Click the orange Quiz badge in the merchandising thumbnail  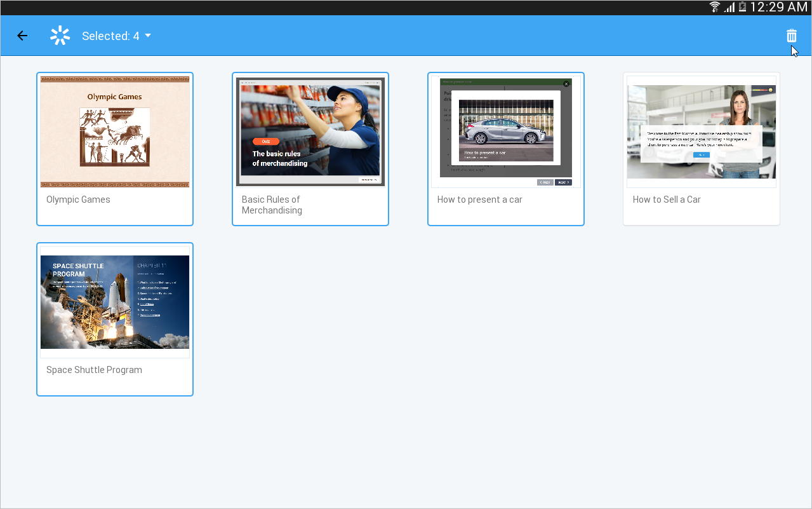pos(265,141)
